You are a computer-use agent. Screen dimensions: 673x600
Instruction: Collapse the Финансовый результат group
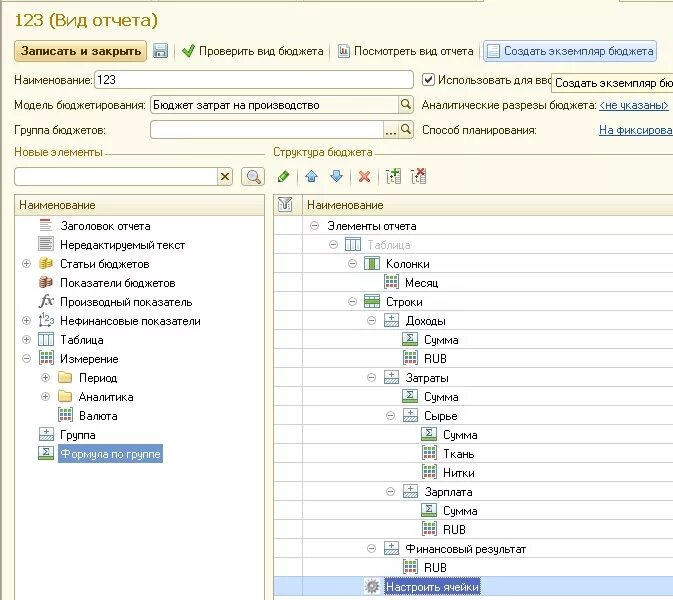click(x=372, y=548)
